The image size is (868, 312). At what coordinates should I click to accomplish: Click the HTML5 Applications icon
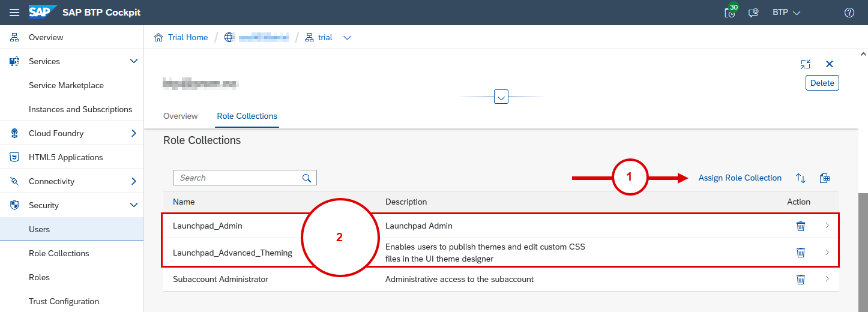[14, 157]
